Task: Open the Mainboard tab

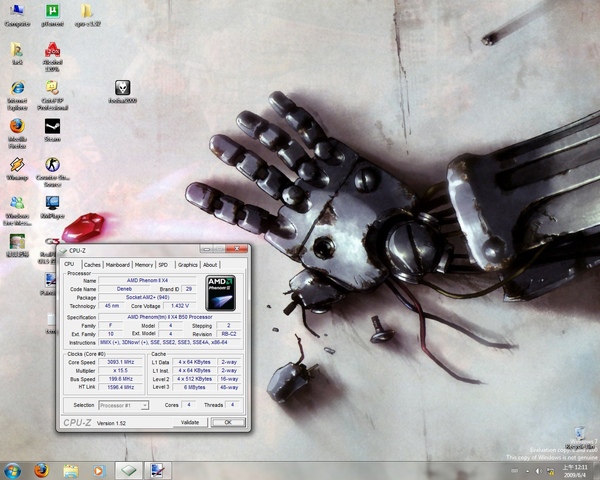Action: [117, 264]
